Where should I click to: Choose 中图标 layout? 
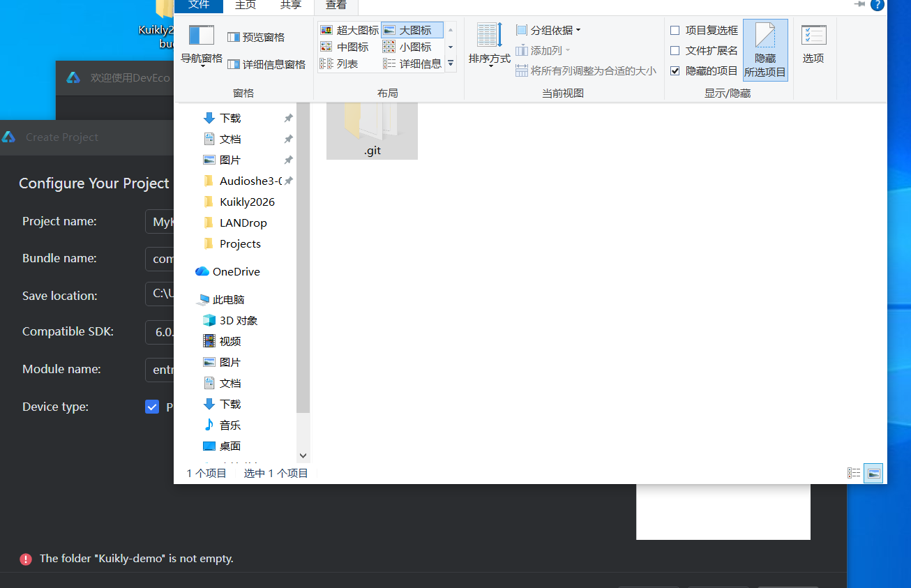click(345, 47)
